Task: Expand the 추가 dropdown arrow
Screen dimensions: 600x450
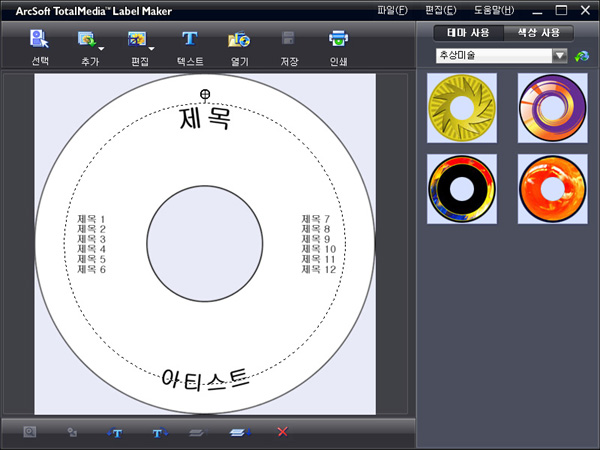Action: point(101,49)
